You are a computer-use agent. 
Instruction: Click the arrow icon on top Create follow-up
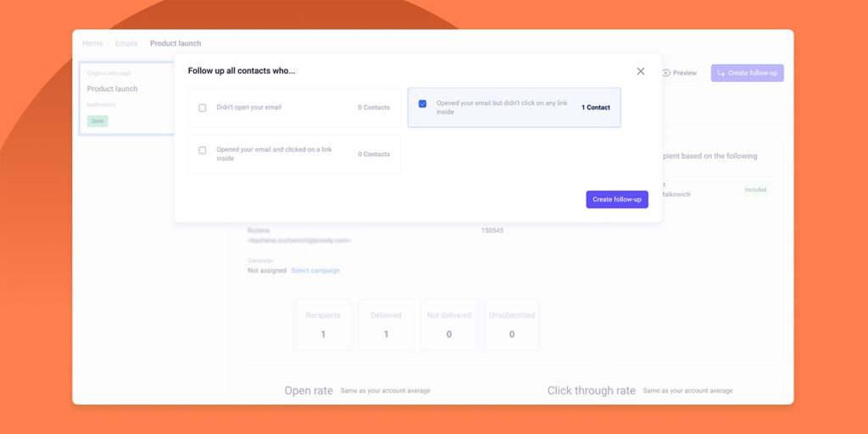point(721,73)
